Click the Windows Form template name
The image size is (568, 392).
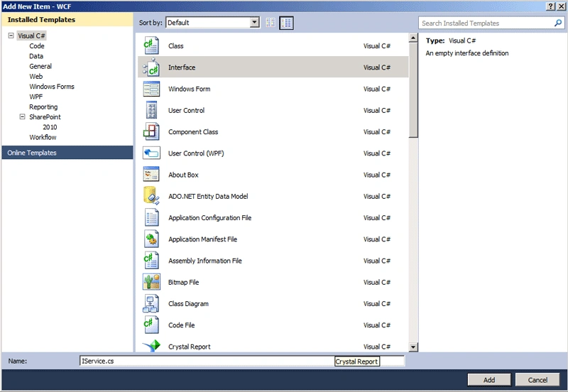(189, 89)
